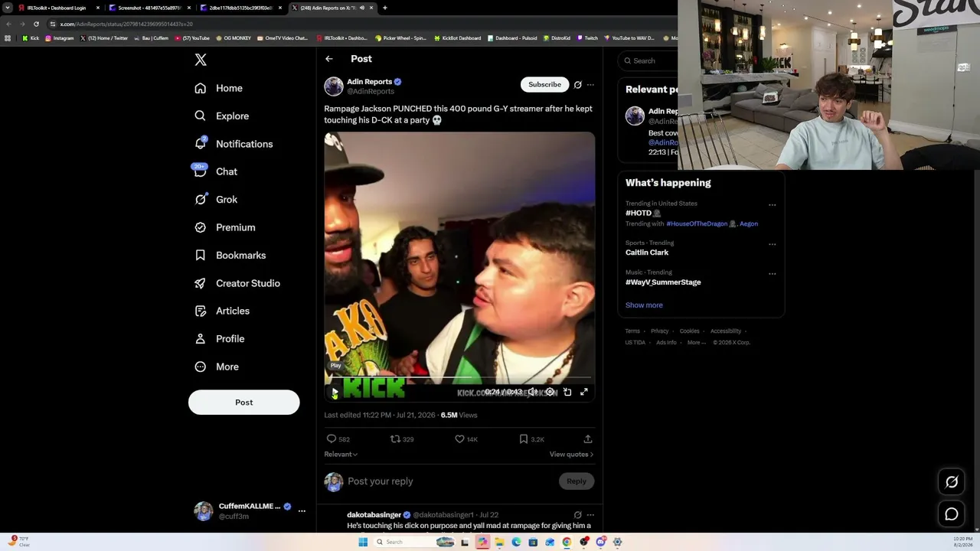Switch to the IRLToolkit Dashboard Login tab
This screenshot has width=980, height=551.
60,8
